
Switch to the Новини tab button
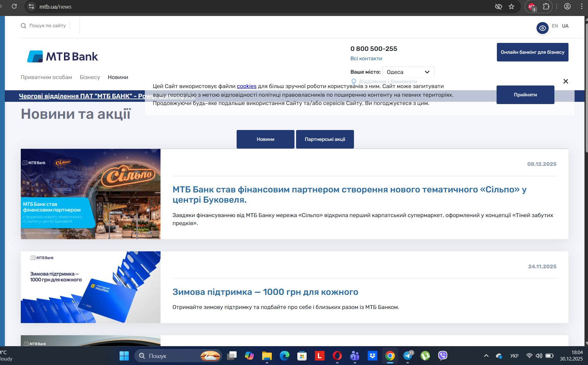point(265,139)
